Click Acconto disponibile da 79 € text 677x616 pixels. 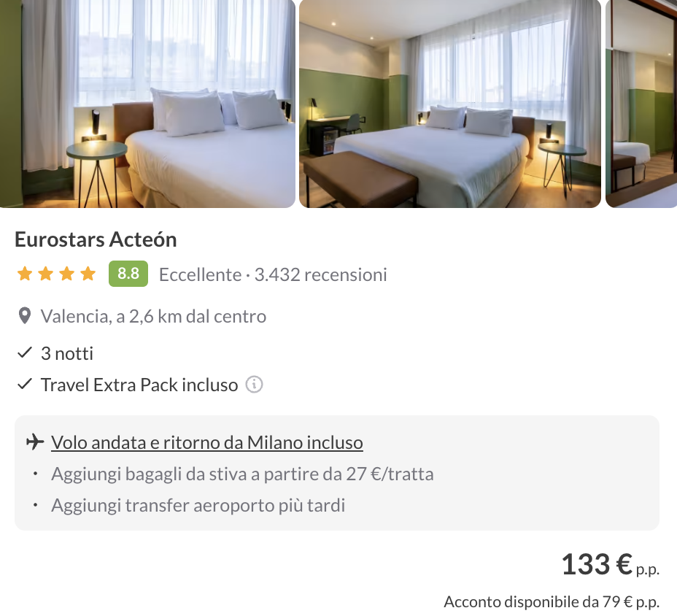point(552,601)
